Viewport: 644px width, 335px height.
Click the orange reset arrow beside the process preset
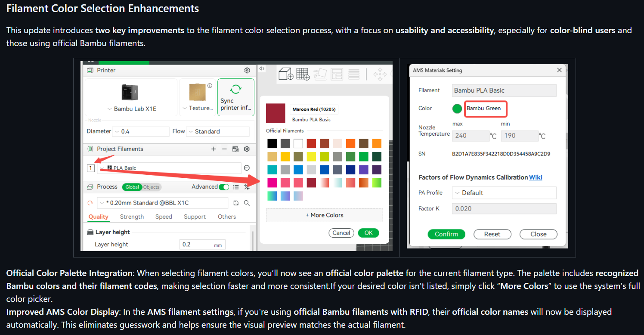click(x=90, y=203)
